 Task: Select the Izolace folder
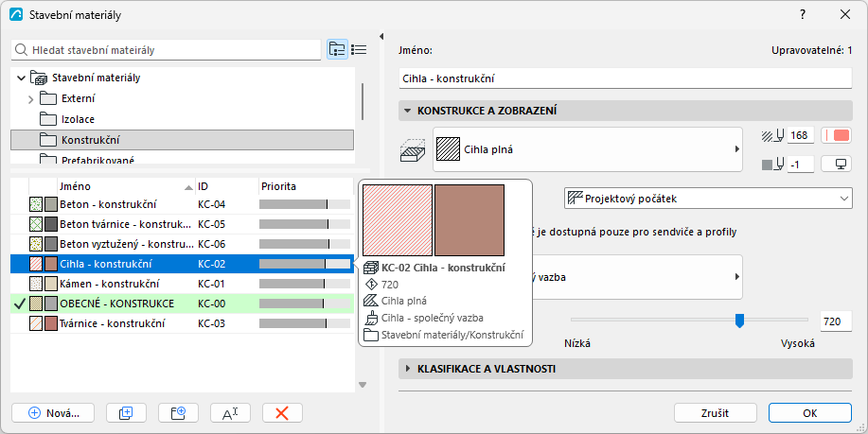[x=78, y=119]
